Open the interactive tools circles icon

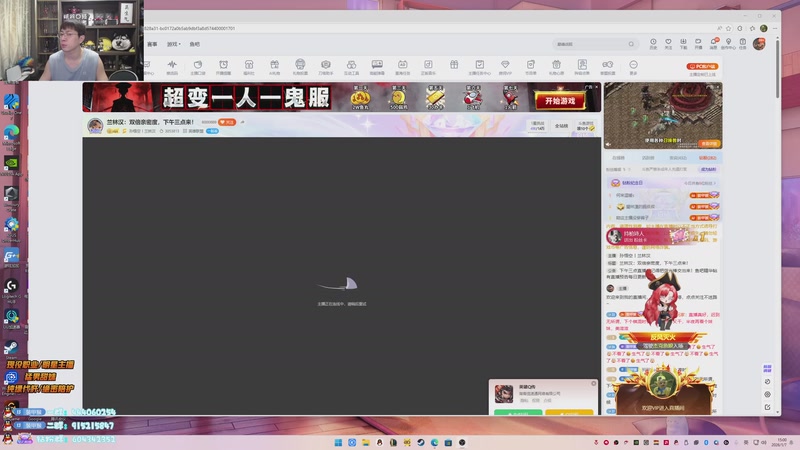(351, 65)
